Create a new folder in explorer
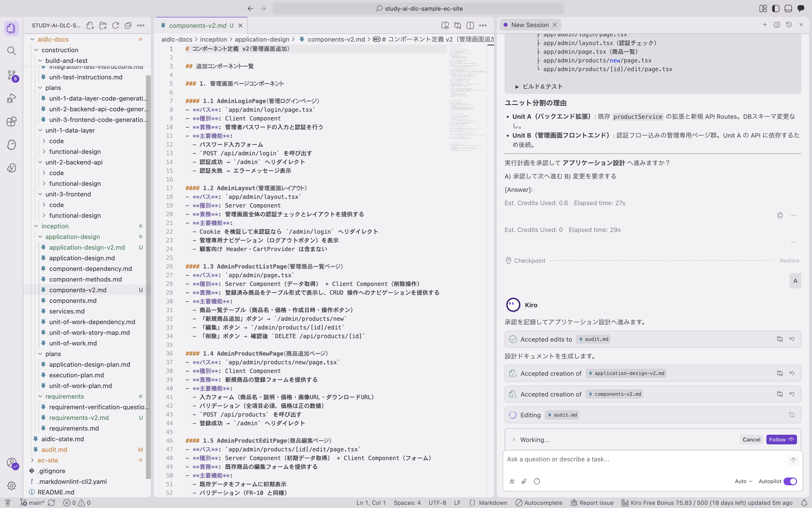This screenshot has width=812, height=508. (x=103, y=26)
